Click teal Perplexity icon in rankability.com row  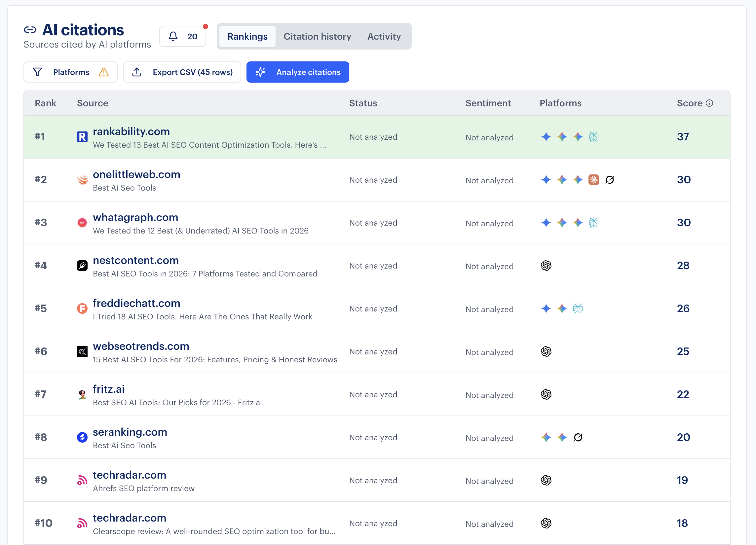(x=594, y=137)
